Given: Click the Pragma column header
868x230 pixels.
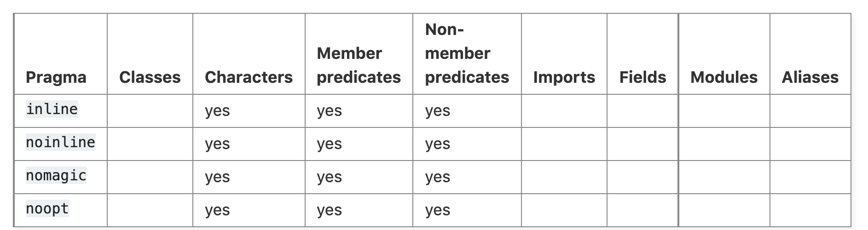Looking at the screenshot, I should click(x=56, y=77).
